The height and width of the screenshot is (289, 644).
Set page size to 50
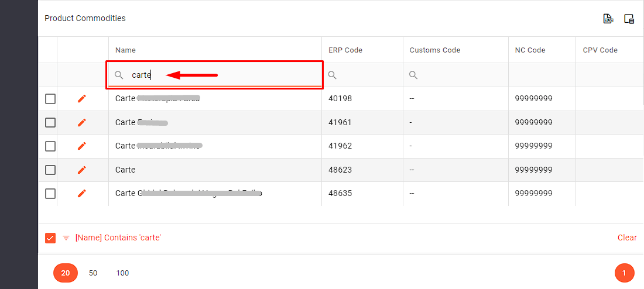point(93,273)
